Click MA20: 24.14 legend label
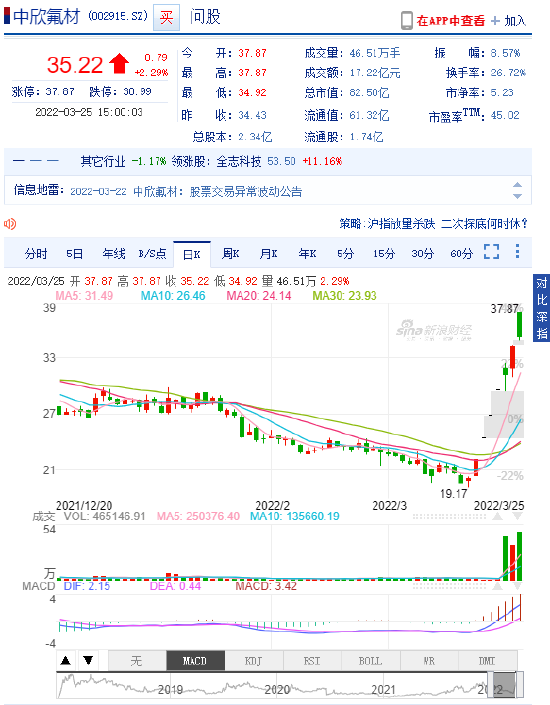This screenshot has height=705, width=550. click(x=259, y=295)
